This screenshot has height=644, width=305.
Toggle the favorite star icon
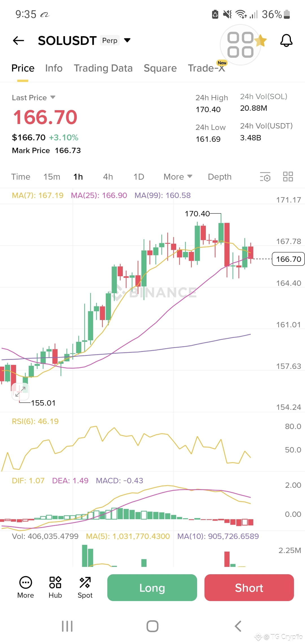click(x=261, y=40)
